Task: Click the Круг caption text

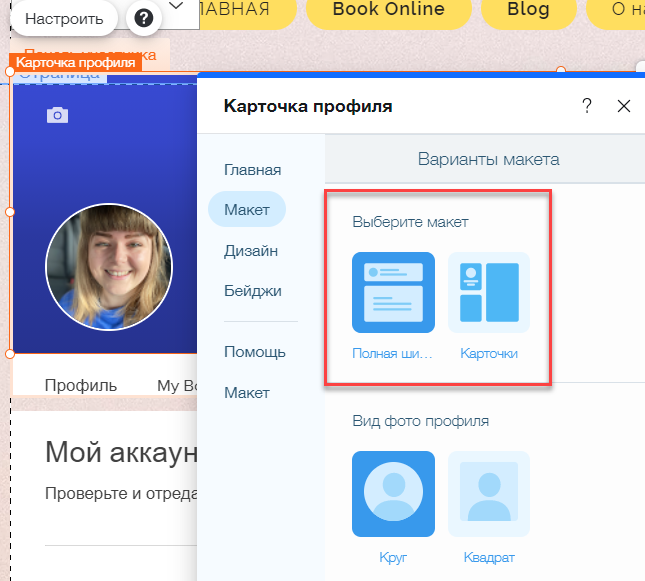Action: click(x=393, y=558)
